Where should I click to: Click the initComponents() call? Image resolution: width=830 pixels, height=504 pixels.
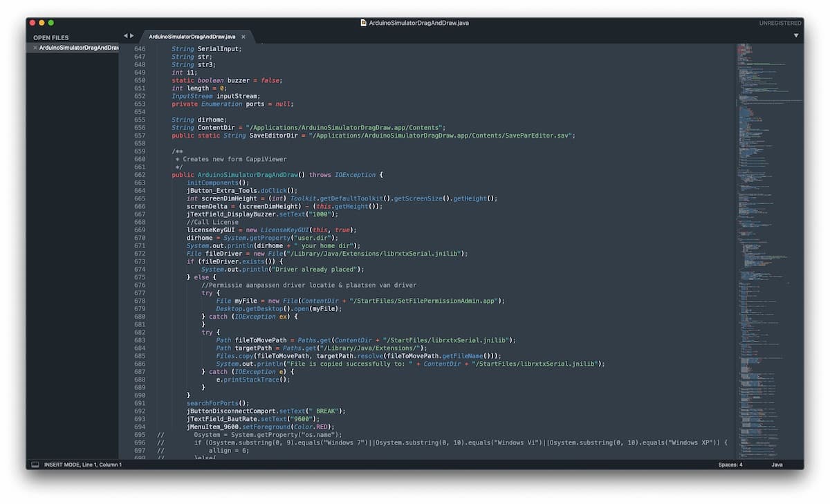click(218, 183)
